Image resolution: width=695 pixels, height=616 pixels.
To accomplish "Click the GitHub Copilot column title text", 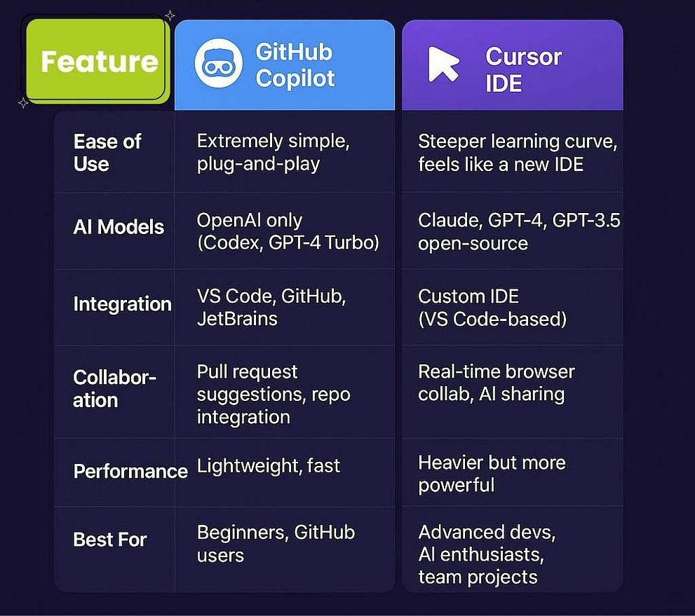I will pos(294,64).
